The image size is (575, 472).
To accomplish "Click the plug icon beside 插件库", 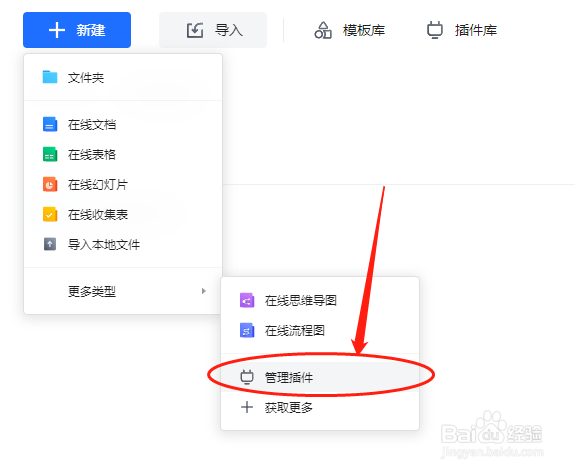I will click(435, 30).
